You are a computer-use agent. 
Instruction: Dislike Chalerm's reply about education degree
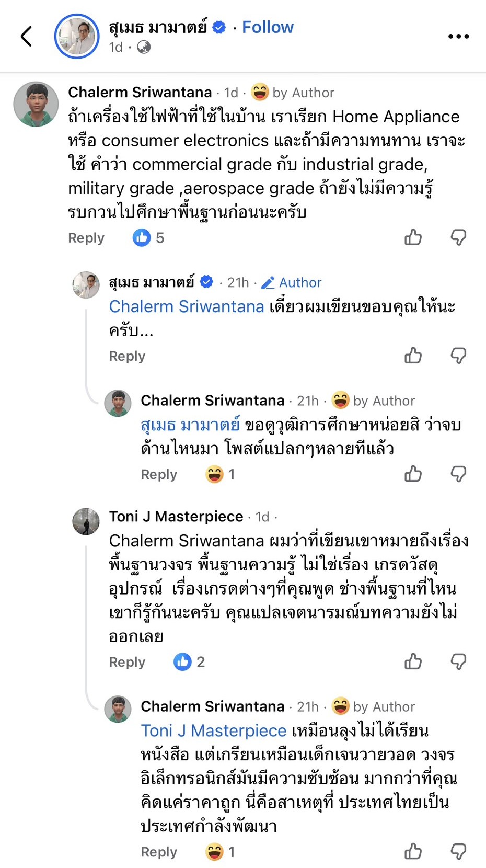tap(458, 474)
